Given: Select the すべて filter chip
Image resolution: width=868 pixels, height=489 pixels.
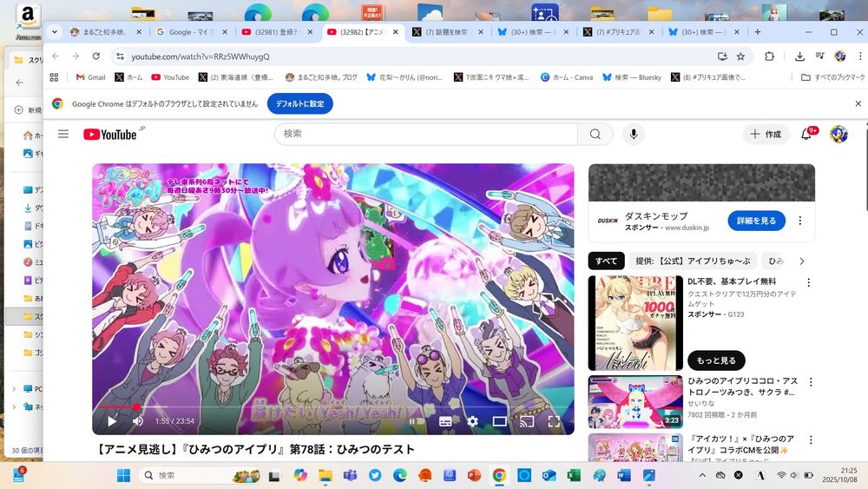Looking at the screenshot, I should [x=606, y=261].
